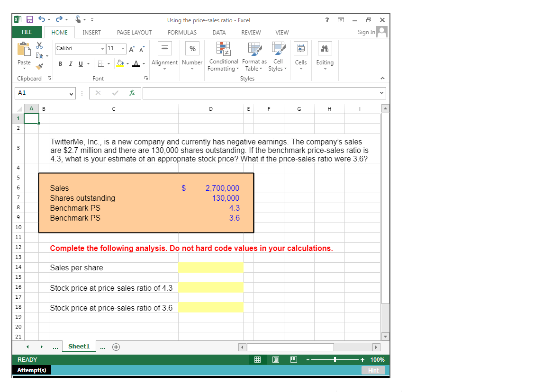Select the Sheet1 tab
This screenshot has width=552, height=392.
[x=79, y=346]
